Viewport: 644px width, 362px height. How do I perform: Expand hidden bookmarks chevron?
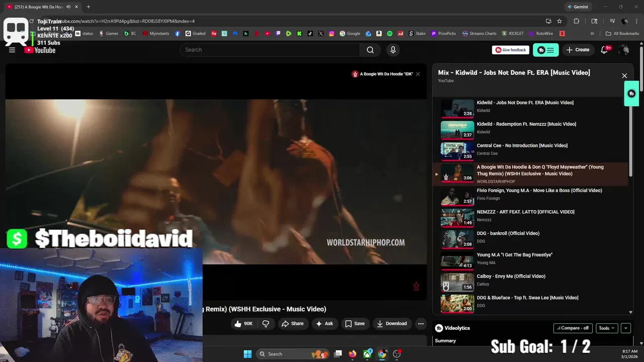click(x=592, y=34)
